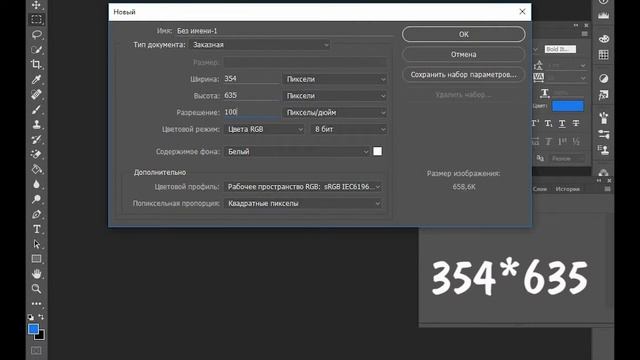Viewport: 640px width, 360px height.
Task: Open the Тип документа dropdown
Action: tap(260, 45)
